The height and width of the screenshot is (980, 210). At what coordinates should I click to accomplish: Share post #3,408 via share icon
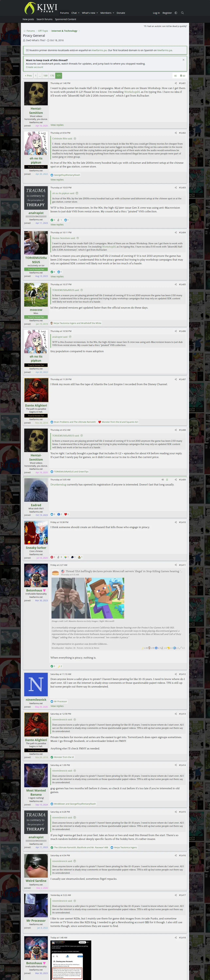point(176,430)
